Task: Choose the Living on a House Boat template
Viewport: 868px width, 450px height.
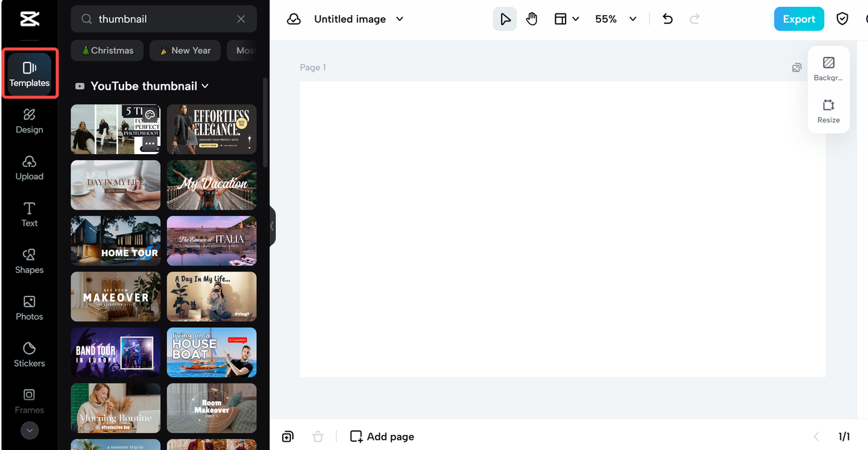Action: (212, 352)
